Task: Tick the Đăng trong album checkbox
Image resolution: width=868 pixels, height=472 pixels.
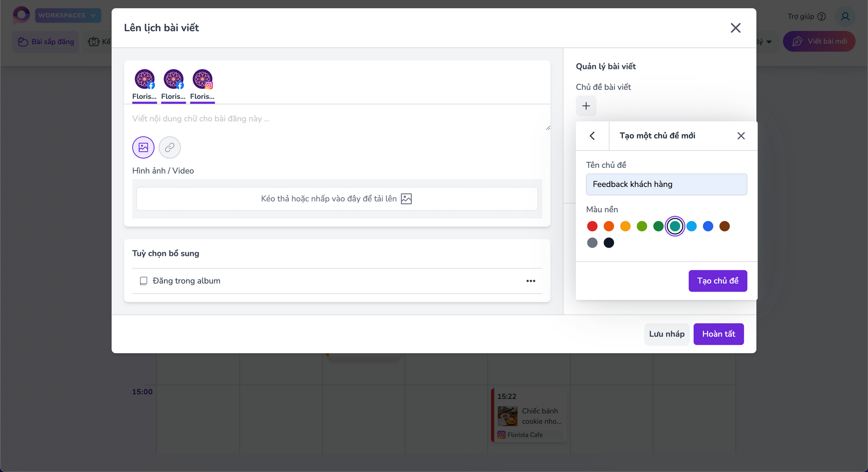Action: pyautogui.click(x=144, y=281)
